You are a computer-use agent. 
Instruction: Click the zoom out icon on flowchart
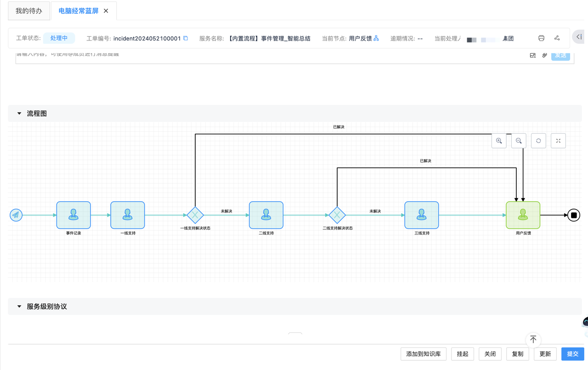(x=519, y=141)
